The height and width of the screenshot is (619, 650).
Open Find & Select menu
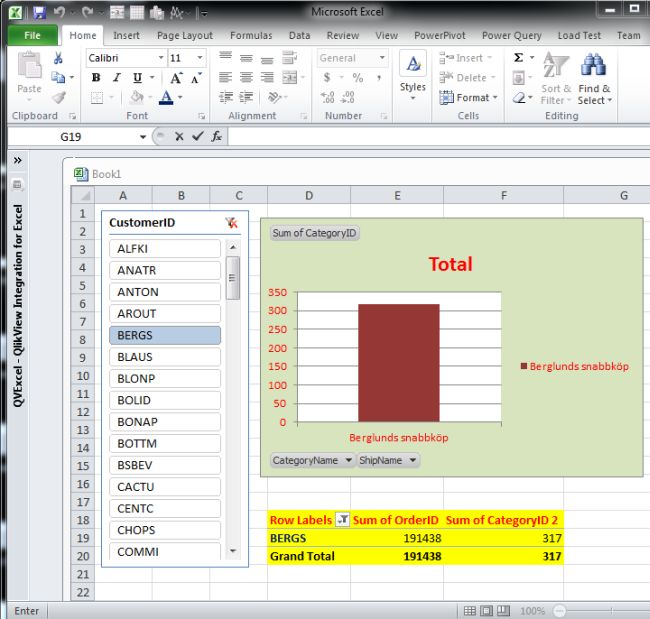[x=594, y=79]
